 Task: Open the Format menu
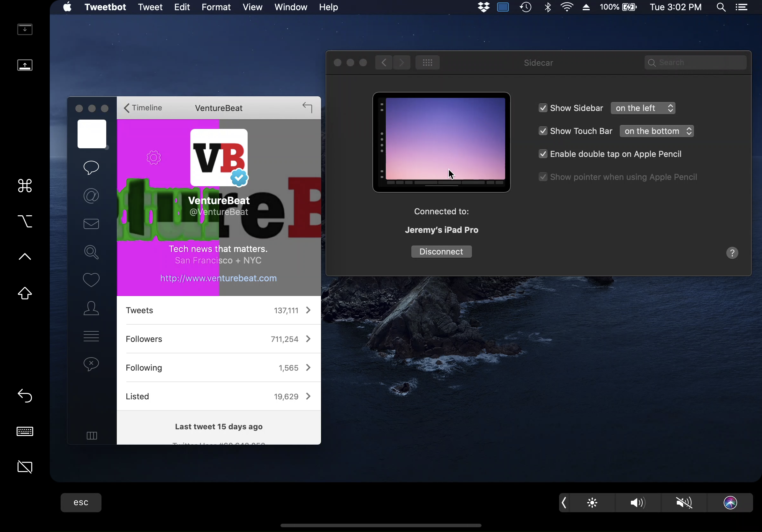[x=216, y=7]
